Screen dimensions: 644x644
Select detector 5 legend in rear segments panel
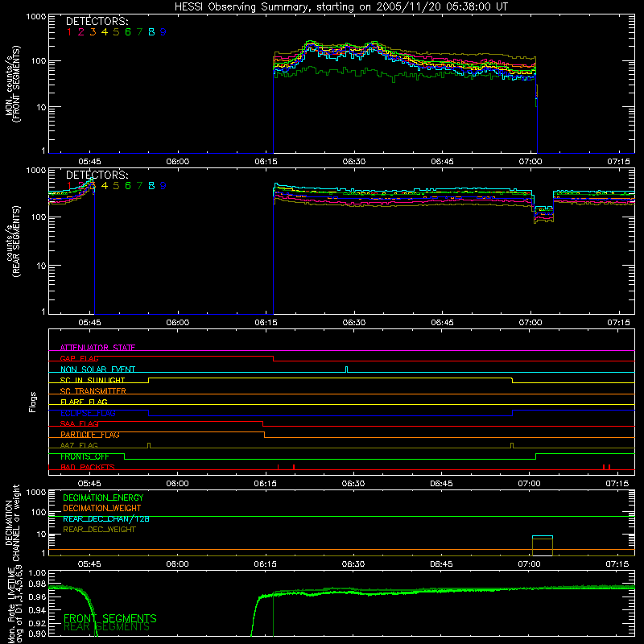[x=116, y=186]
